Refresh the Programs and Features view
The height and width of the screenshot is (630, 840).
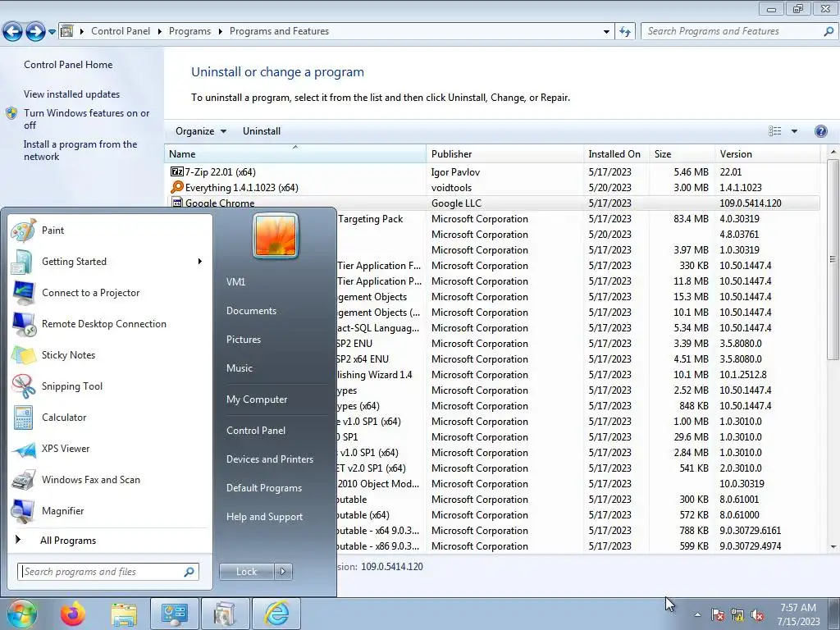pyautogui.click(x=625, y=32)
